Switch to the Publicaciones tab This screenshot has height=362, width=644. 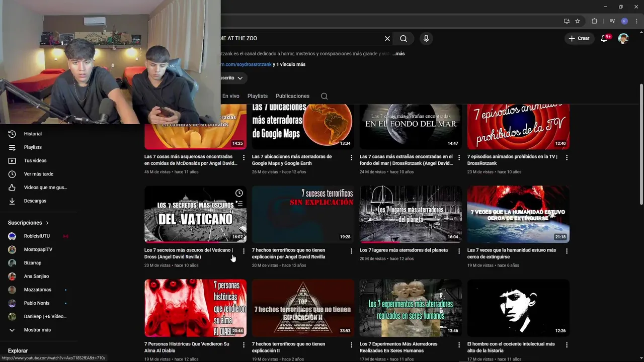click(292, 96)
